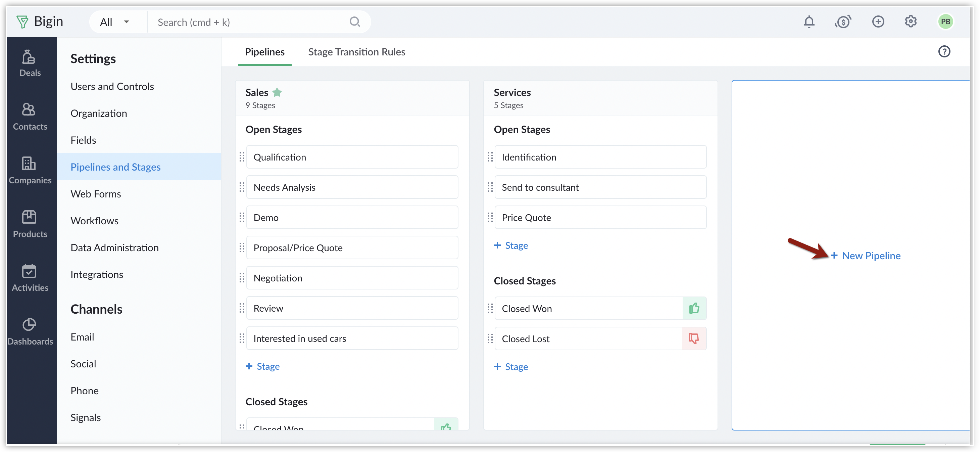
Task: Open Dashboards pie chart icon
Action: [29, 325]
